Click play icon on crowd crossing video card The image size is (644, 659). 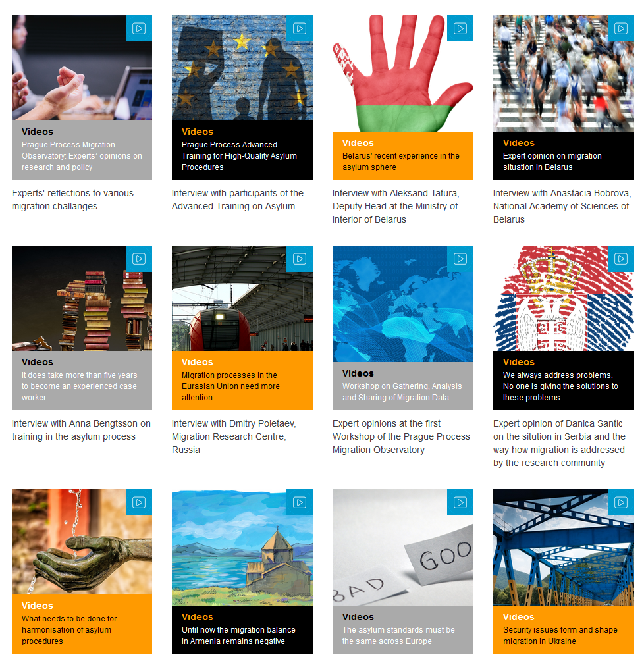pos(620,28)
